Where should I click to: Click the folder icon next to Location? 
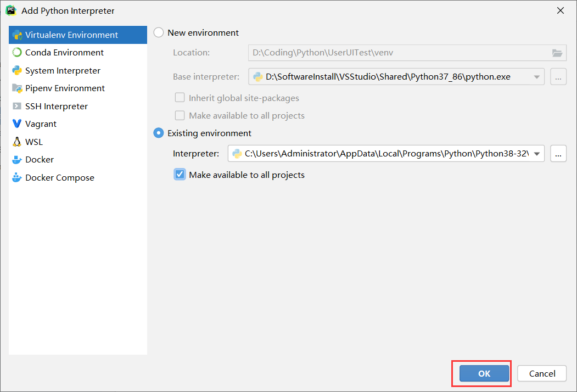click(557, 53)
